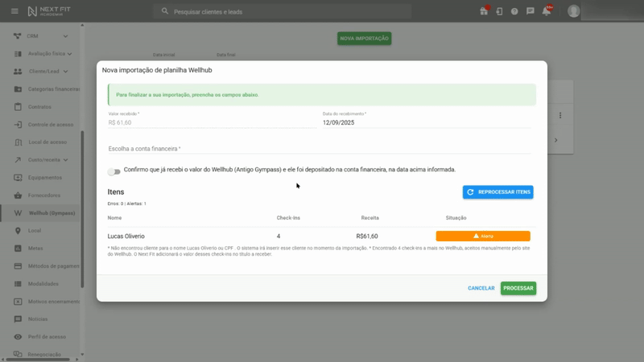Screen dimensions: 644x362
Task: Click the Contratos clipboard icon
Action: pyautogui.click(x=18, y=107)
